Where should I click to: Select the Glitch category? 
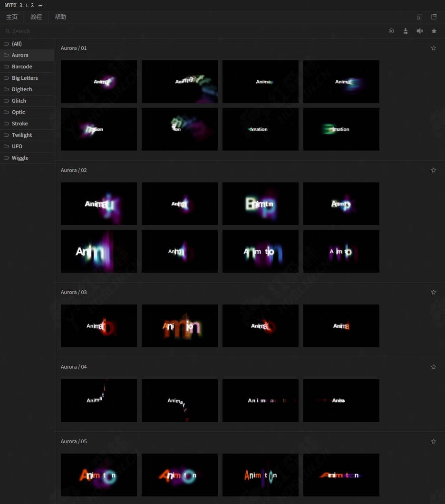(x=27, y=101)
